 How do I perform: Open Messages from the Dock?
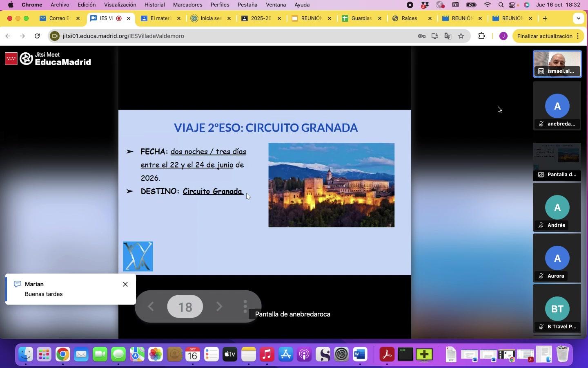(118, 355)
